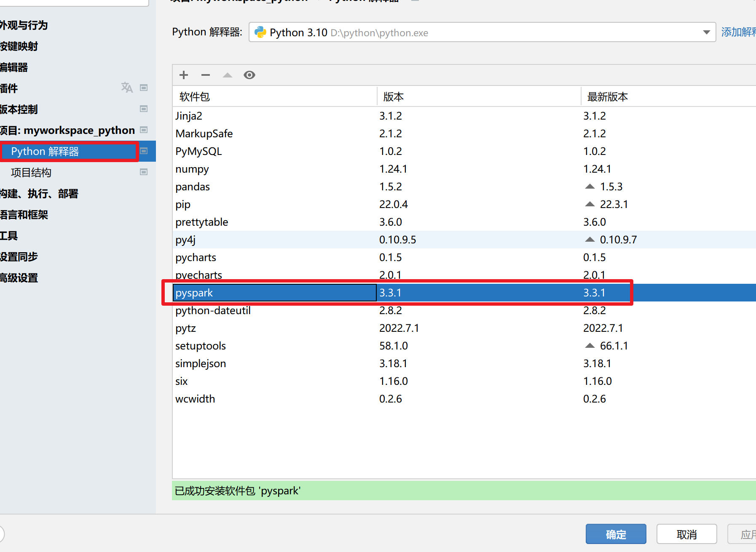Image resolution: width=756 pixels, height=552 pixels.
Task: Upgrade the package via the up-arrow icon
Action: tap(227, 75)
